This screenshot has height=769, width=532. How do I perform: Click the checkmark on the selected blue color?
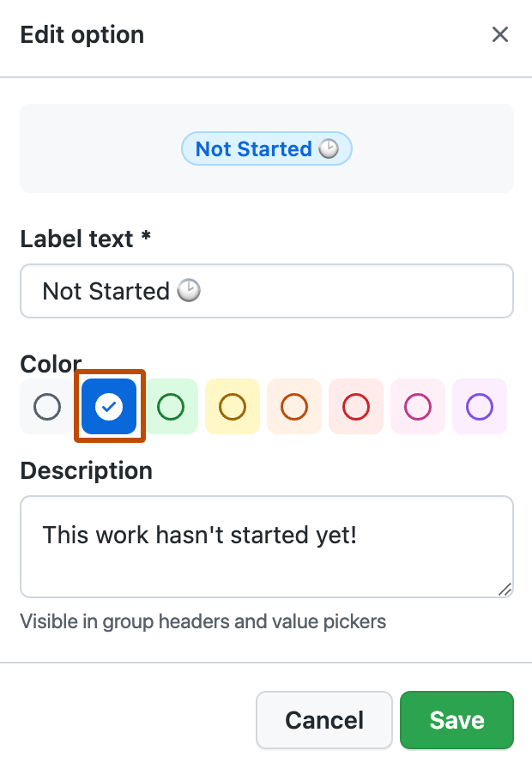[x=109, y=406]
